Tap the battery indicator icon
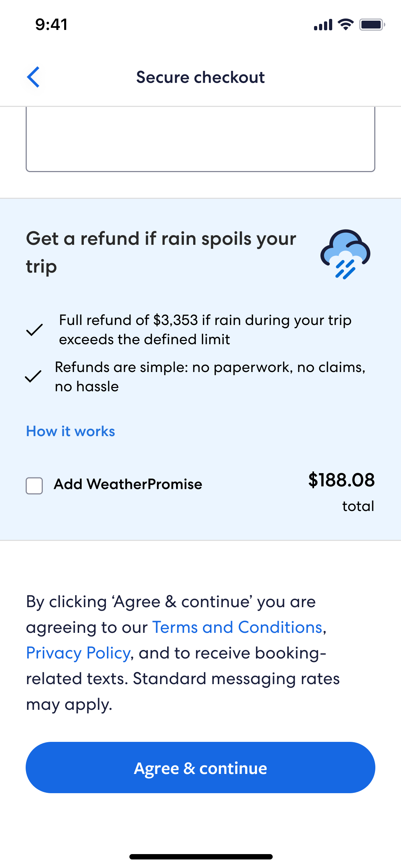Image resolution: width=401 pixels, height=868 pixels. [x=372, y=25]
